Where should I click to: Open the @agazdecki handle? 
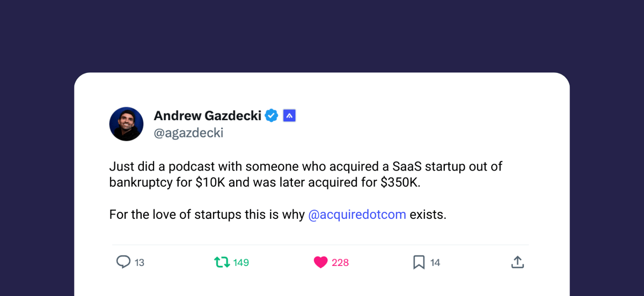[188, 133]
